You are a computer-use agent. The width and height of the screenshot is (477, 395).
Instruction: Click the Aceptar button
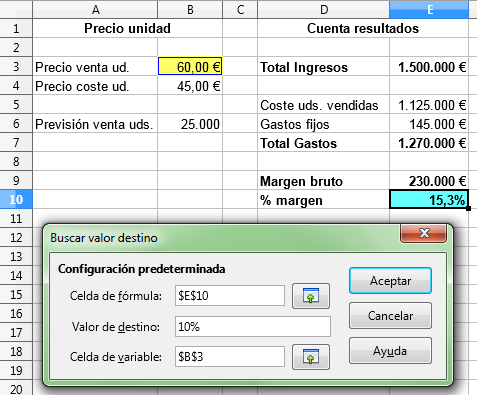pos(390,281)
